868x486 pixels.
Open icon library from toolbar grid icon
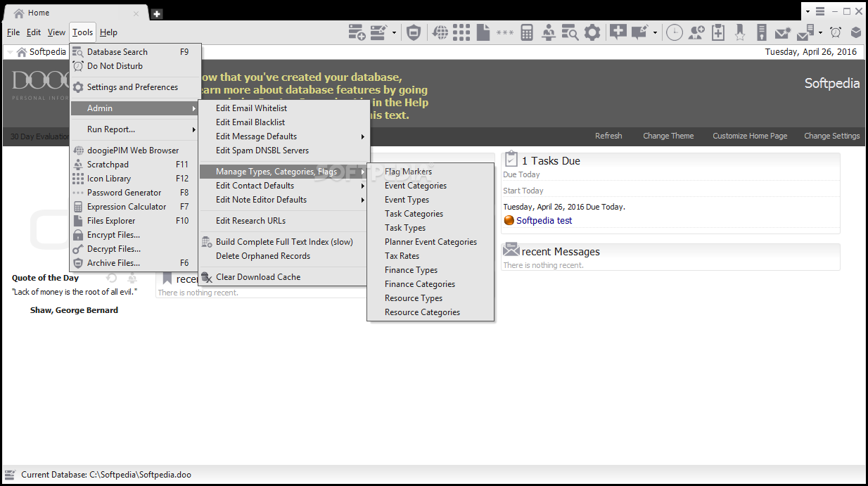coord(461,32)
